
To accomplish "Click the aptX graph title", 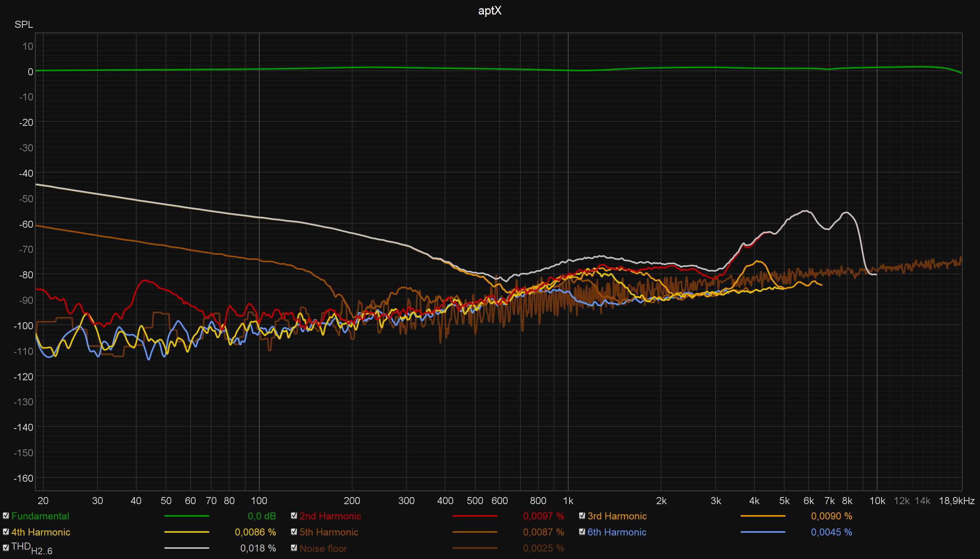I will pyautogui.click(x=490, y=11).
